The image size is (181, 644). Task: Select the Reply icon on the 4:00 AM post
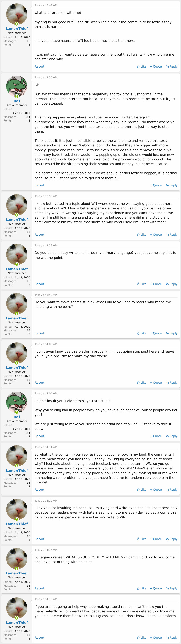pyautogui.click(x=167, y=382)
